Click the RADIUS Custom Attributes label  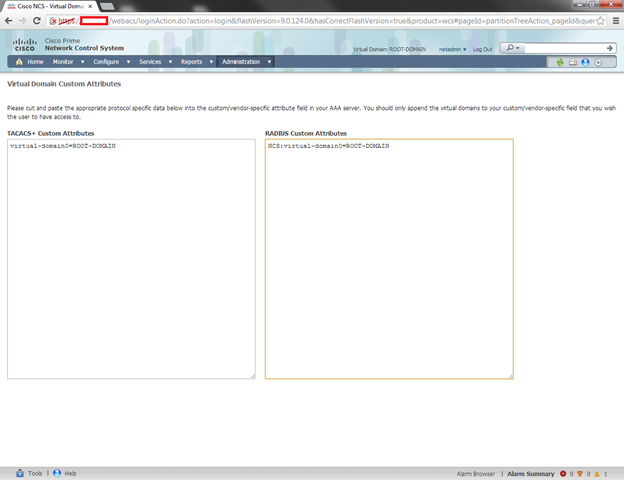306,133
